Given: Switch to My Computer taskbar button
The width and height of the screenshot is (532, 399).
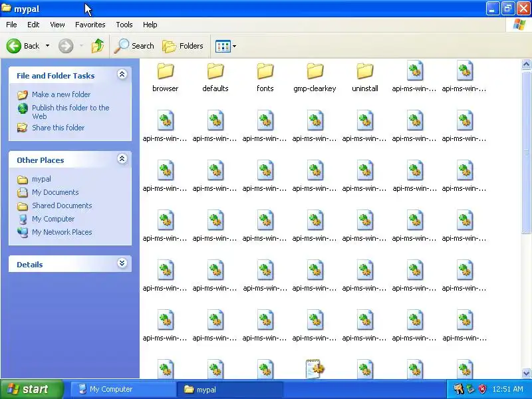Looking at the screenshot, I should click(x=123, y=390).
